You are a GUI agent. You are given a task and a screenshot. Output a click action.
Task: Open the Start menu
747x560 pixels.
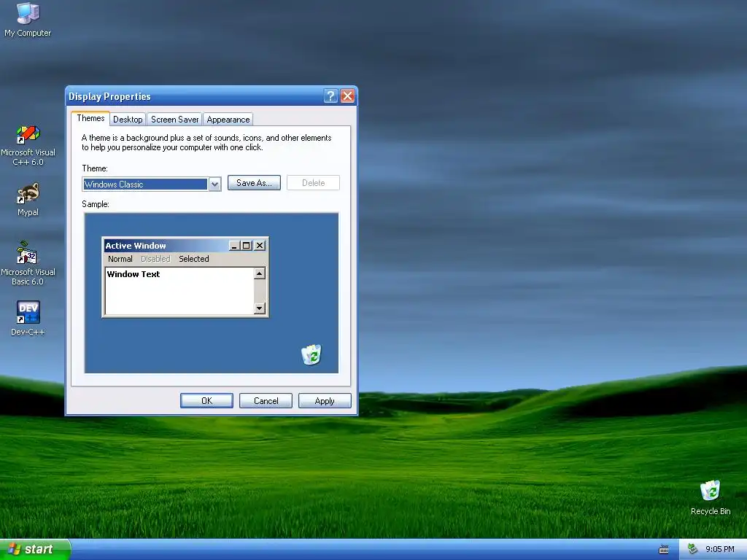click(x=35, y=549)
